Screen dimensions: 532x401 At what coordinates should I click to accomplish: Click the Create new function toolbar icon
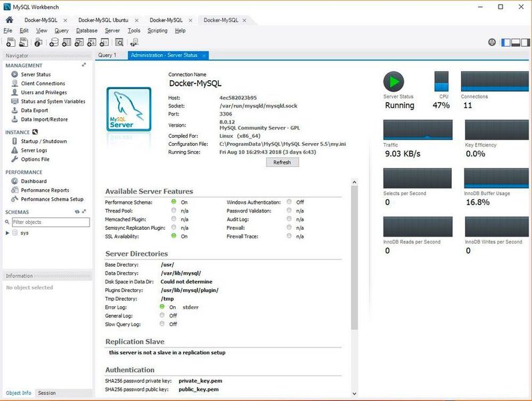point(104,42)
